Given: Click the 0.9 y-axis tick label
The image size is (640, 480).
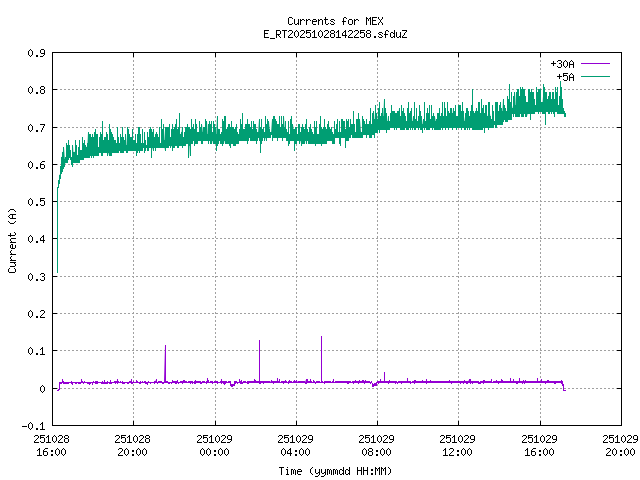Looking at the screenshot, I should (34, 53).
